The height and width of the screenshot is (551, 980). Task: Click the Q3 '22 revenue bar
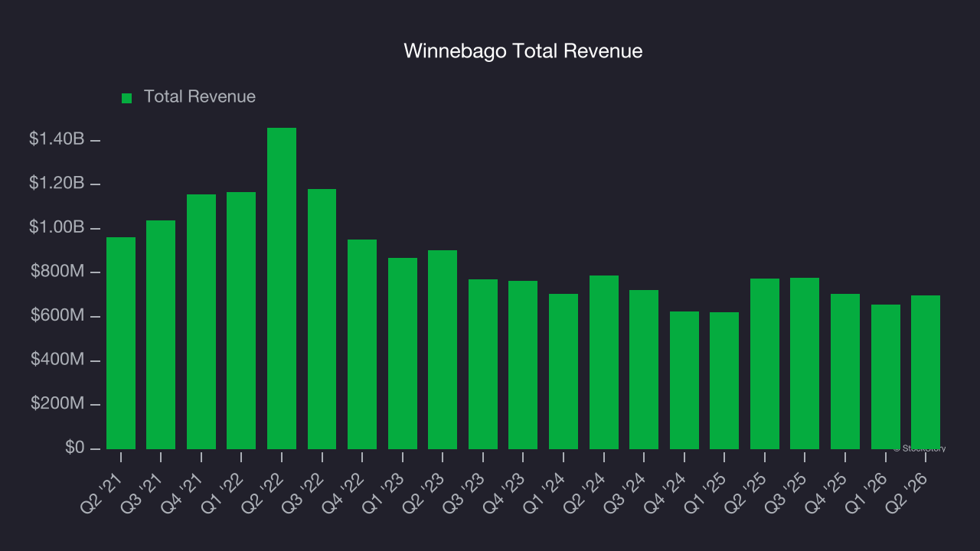point(322,319)
